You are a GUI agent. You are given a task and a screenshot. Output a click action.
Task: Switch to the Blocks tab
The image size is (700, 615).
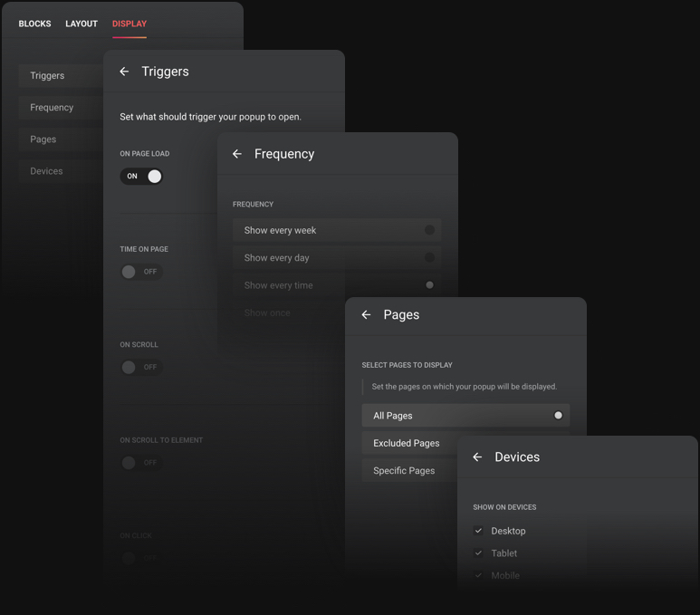pos(34,24)
